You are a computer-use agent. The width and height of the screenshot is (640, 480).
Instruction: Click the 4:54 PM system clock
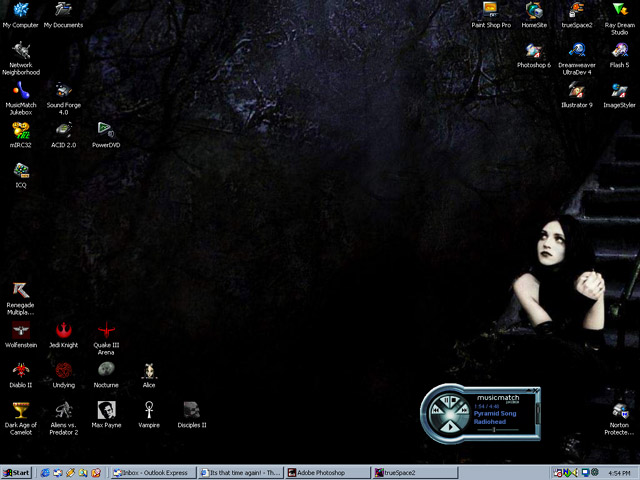619,473
